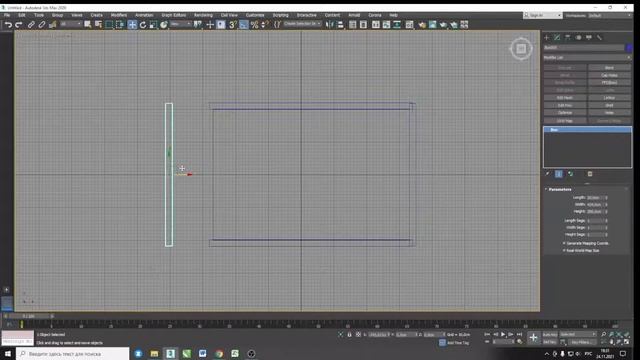Switch to the Motion panel tab
This screenshot has height=360, width=640.
pyautogui.click(x=578, y=38)
